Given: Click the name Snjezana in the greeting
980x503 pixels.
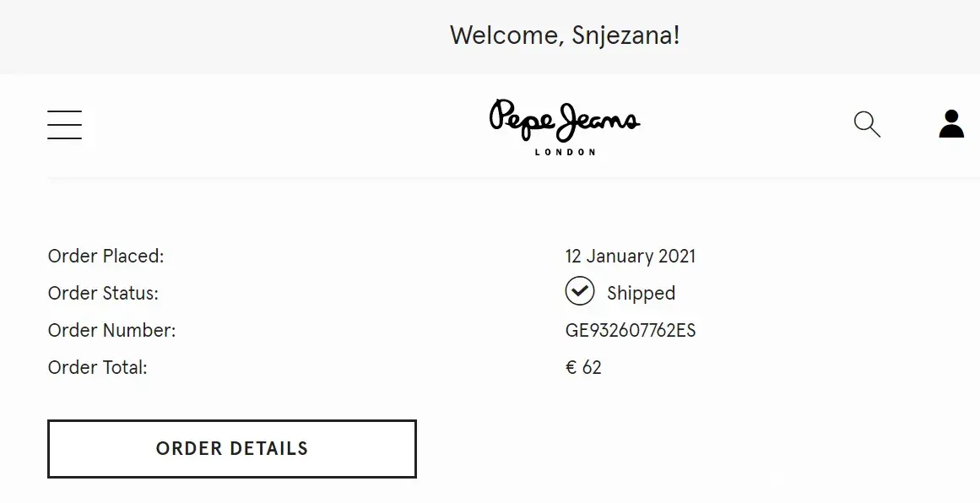Looking at the screenshot, I should (x=623, y=35).
